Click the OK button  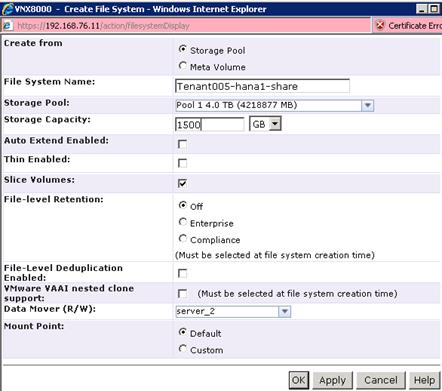pos(299,380)
